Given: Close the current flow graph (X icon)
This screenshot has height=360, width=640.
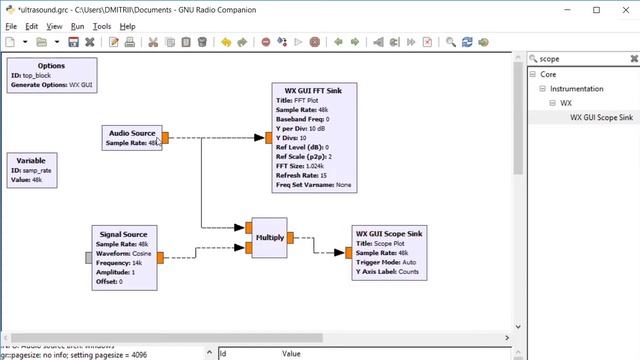Looking at the screenshot, I should pos(90,42).
